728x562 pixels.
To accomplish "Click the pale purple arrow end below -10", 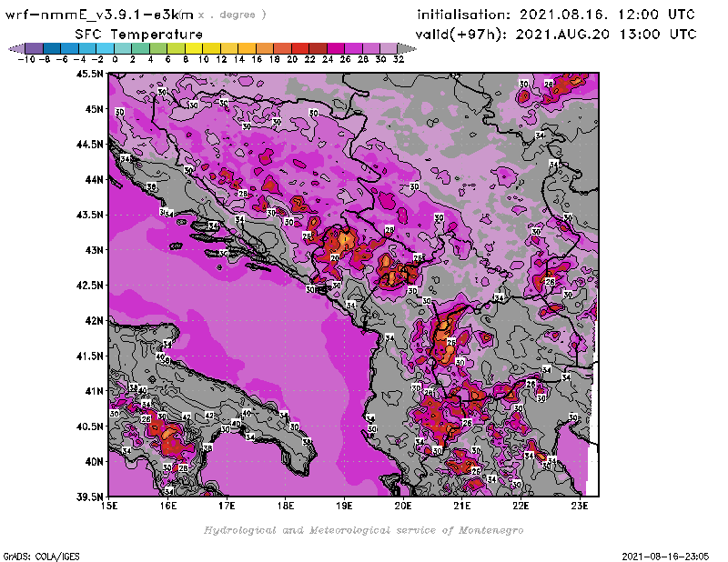I will click(x=16, y=48).
